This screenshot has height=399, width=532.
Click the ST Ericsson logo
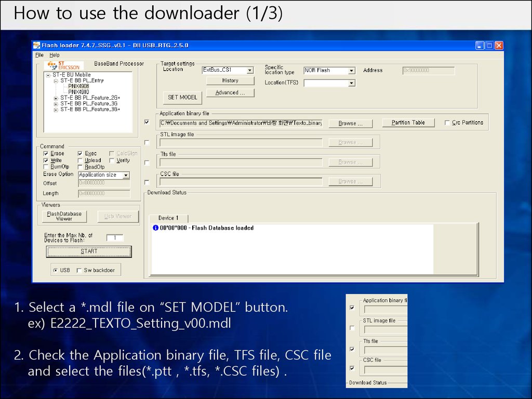64,65
